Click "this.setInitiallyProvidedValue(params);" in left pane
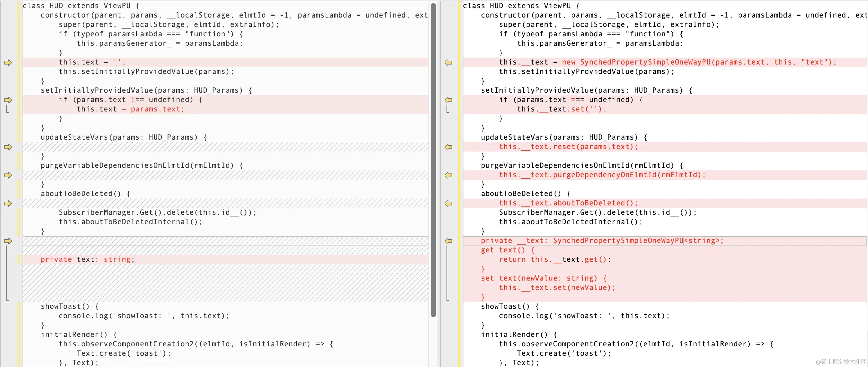 (x=146, y=72)
